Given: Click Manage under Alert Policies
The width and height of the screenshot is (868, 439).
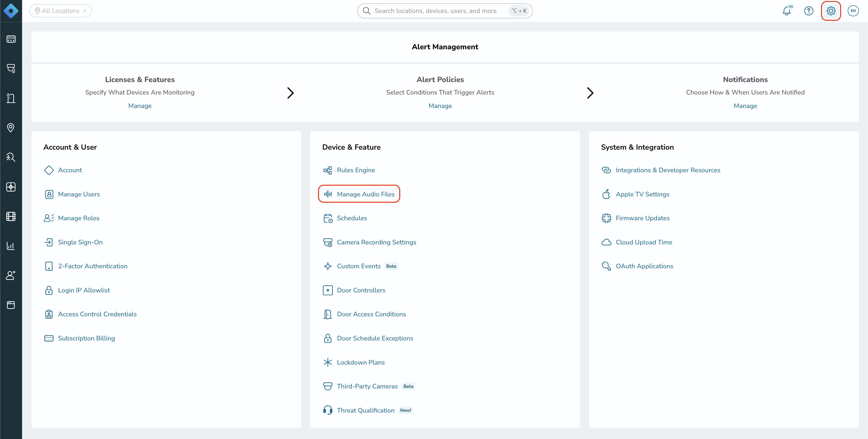Looking at the screenshot, I should click(x=440, y=106).
